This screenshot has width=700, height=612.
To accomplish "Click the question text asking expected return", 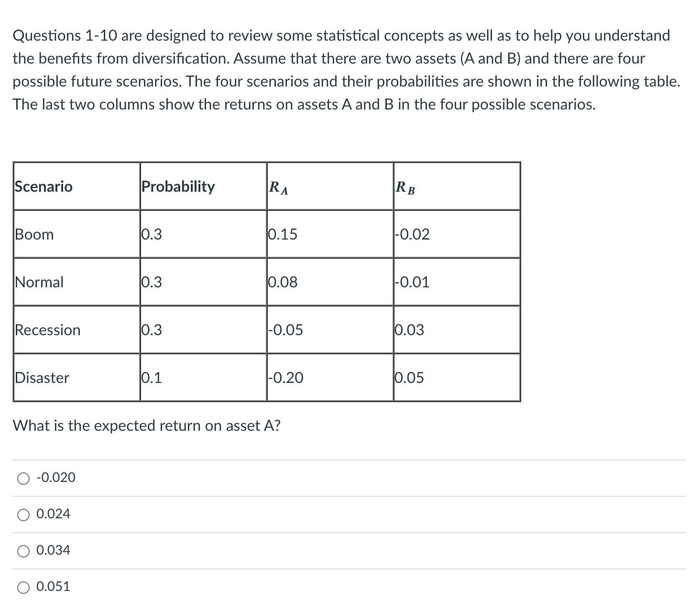I will click(x=146, y=426).
